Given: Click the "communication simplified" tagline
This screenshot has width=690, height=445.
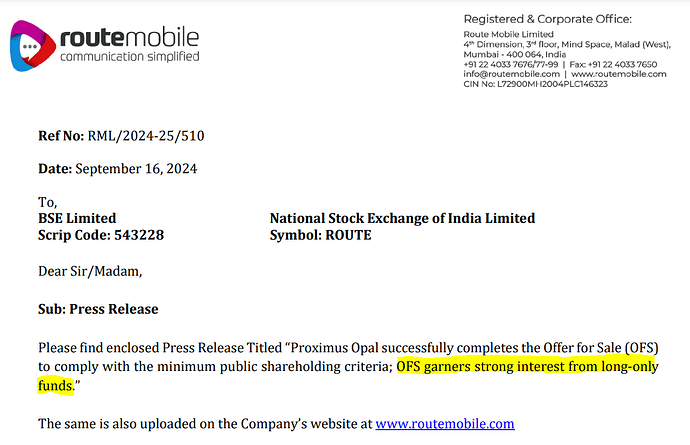Looking at the screenshot, I should click(x=129, y=57).
